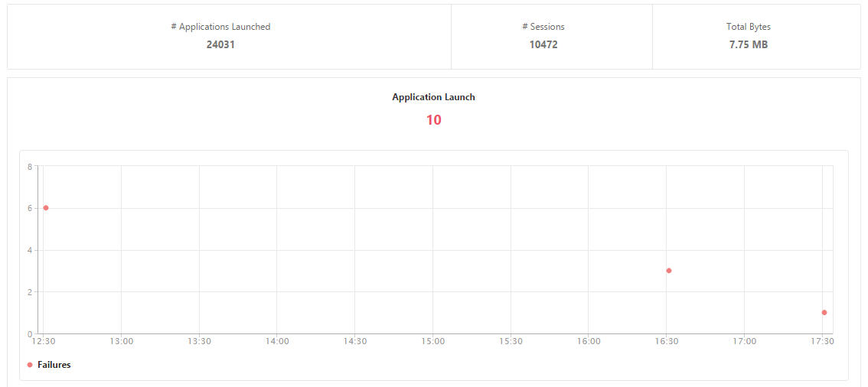
Task: Click the 15:00 x-axis label
Action: 432,342
